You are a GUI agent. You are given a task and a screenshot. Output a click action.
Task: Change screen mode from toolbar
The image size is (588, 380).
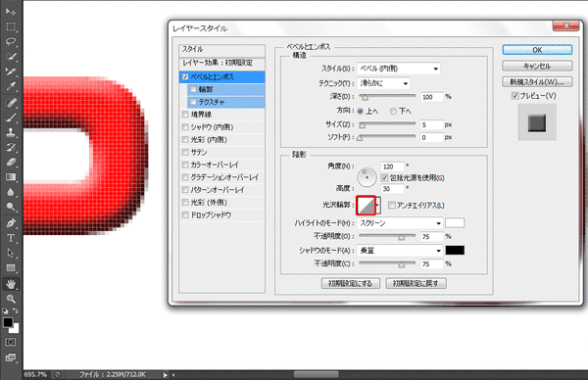pos(11,357)
